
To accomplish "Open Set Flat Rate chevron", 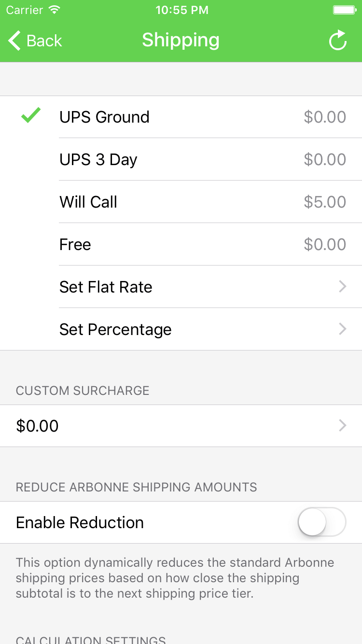I will 343,287.
